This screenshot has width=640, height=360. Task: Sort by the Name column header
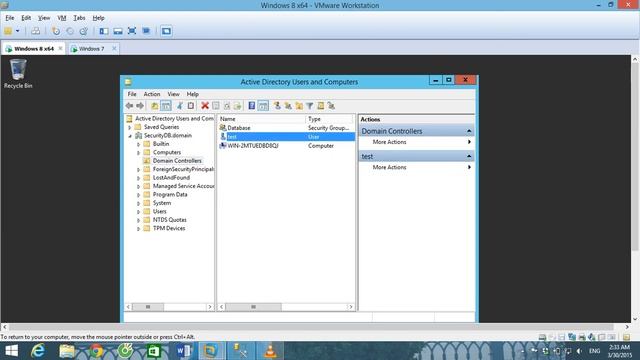(x=262, y=119)
